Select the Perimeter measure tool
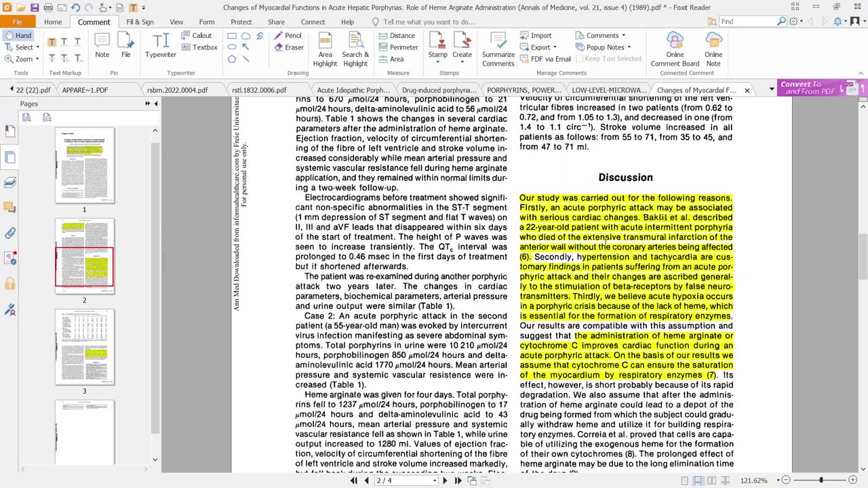The height and width of the screenshot is (488, 868). [x=399, y=47]
